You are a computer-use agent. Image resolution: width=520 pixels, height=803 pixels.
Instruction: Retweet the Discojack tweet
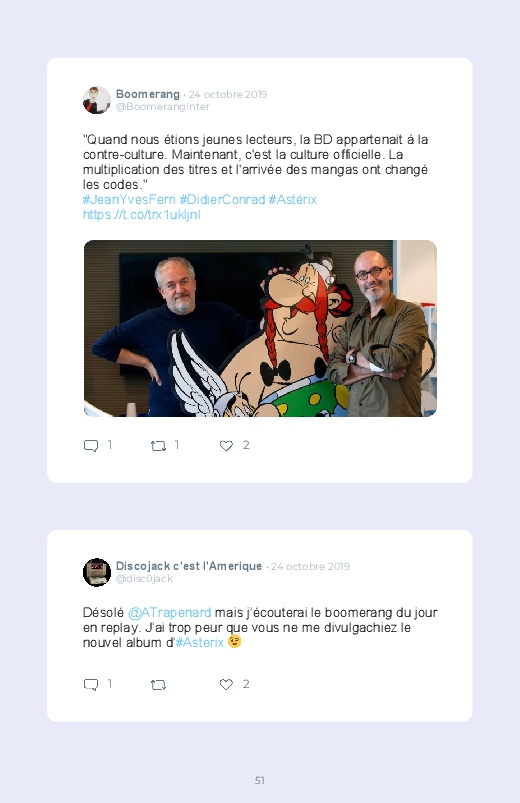pos(158,685)
